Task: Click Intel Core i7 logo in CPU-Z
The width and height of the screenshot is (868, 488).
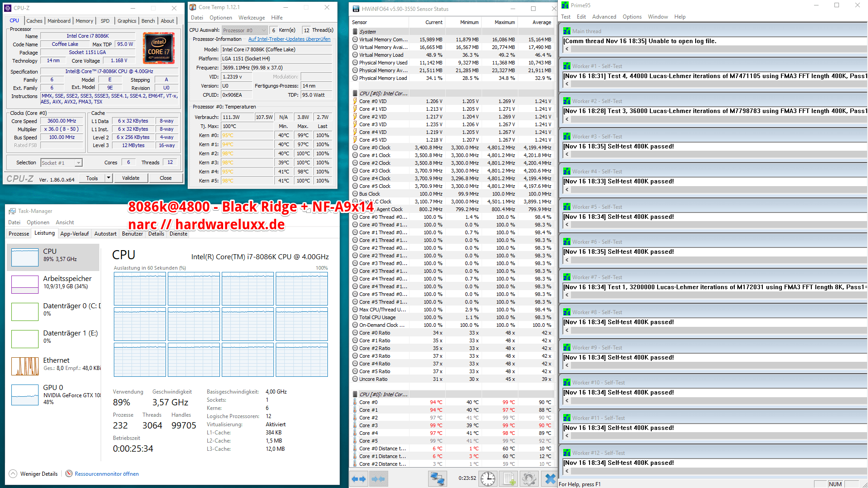Action: tap(159, 49)
